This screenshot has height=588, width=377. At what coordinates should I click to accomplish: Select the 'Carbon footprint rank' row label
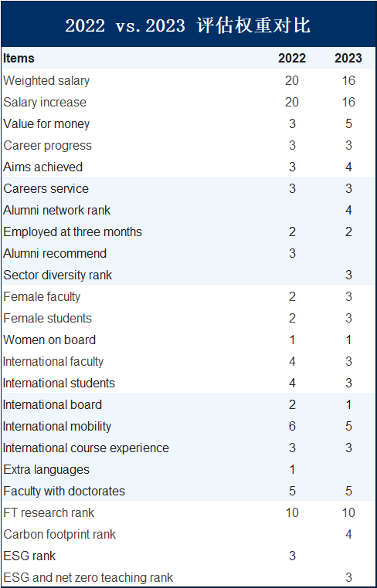[x=59, y=534]
